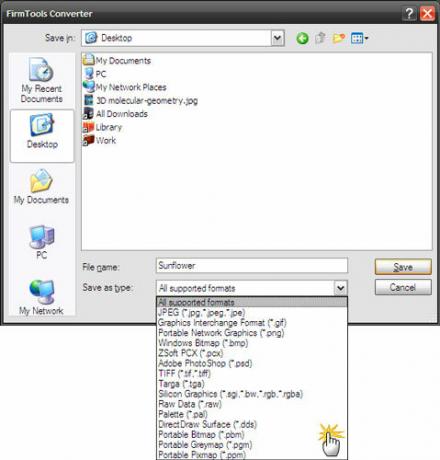Image resolution: width=440 pixels, height=460 pixels.
Task: Click the Save button
Action: pos(403,267)
